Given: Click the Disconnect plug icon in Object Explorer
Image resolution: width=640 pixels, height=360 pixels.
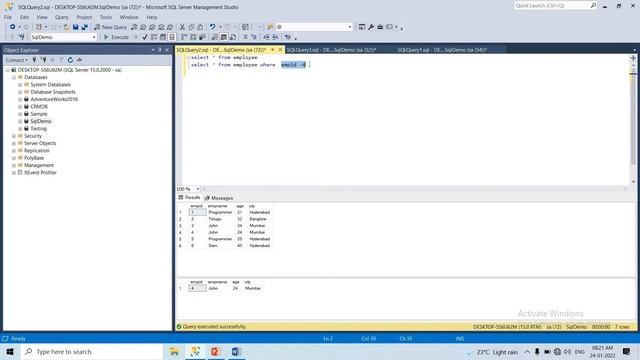Looking at the screenshot, I should (x=43, y=60).
